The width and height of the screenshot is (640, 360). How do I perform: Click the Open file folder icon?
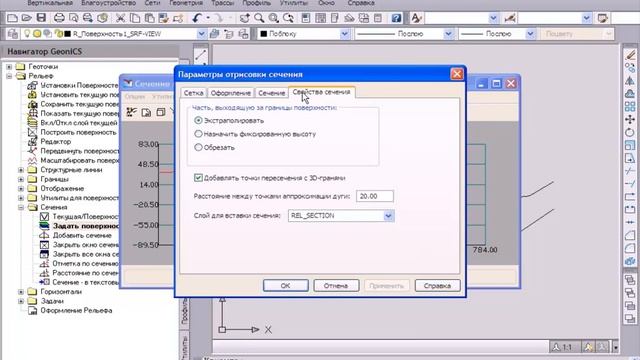27,18
